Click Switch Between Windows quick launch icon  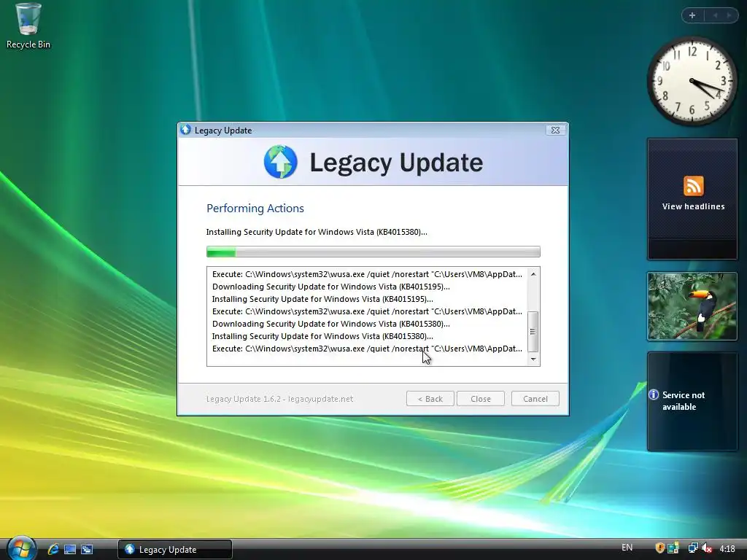click(87, 549)
